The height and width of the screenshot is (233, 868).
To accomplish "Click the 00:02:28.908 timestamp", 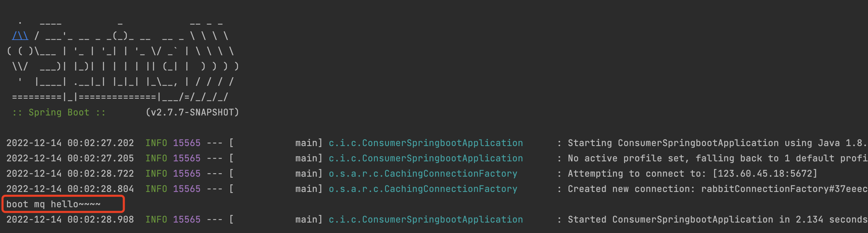I will [100, 219].
